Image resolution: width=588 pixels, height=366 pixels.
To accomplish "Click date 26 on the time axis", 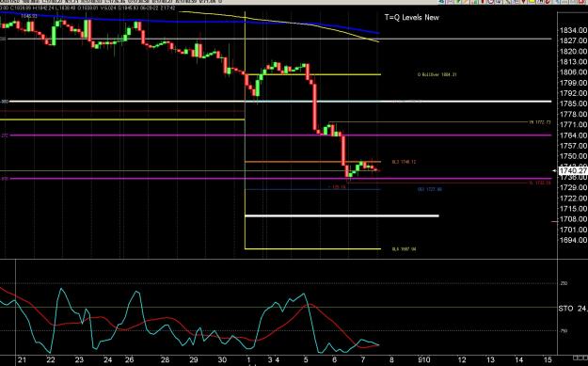I will 130,360.
